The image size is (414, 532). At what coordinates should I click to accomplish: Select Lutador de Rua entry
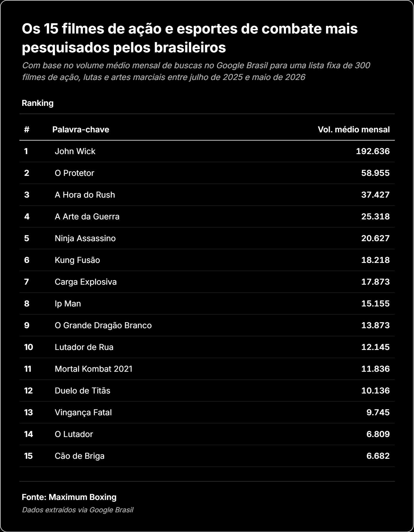click(x=84, y=347)
